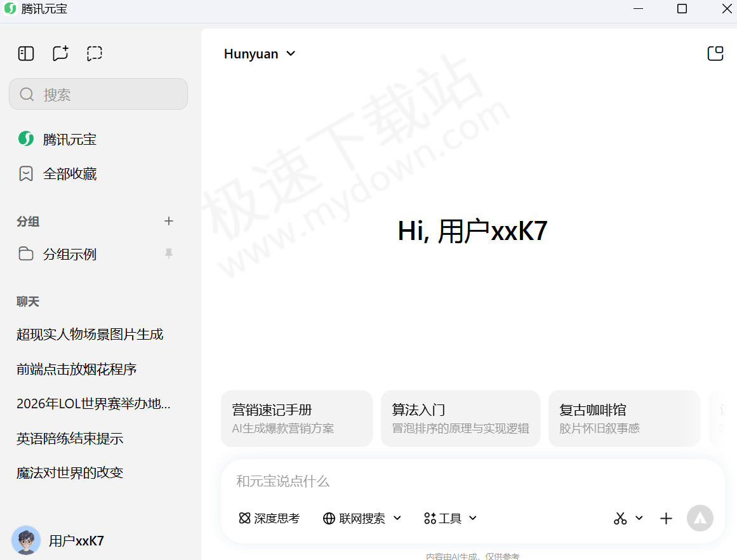Expand the 工具 tools dropdown
This screenshot has width=737, height=560.
click(451, 519)
